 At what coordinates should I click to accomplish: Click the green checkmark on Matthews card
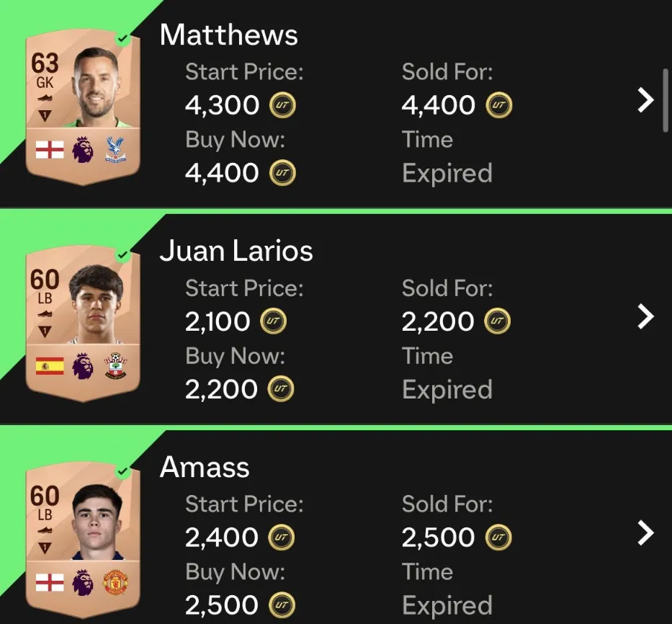coord(122,37)
